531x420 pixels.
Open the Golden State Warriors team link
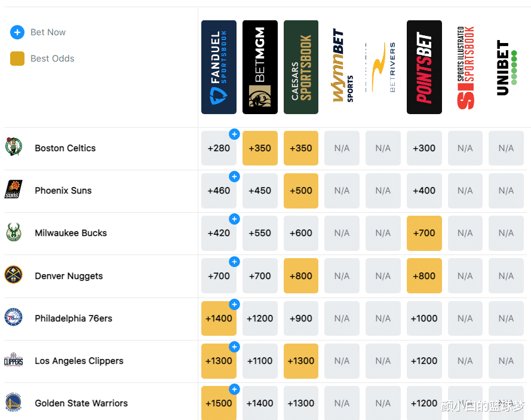click(x=81, y=403)
